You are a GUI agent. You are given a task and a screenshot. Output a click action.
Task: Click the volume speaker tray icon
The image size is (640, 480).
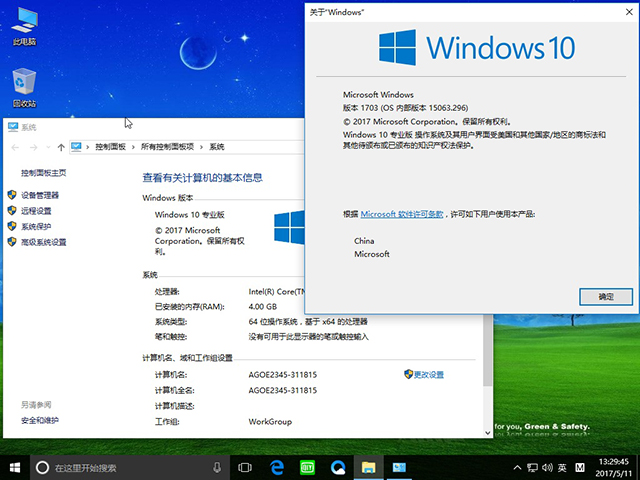[x=547, y=468]
